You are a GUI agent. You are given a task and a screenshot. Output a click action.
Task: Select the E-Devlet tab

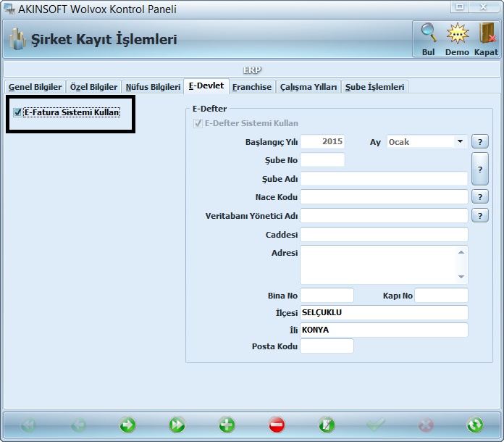point(206,86)
